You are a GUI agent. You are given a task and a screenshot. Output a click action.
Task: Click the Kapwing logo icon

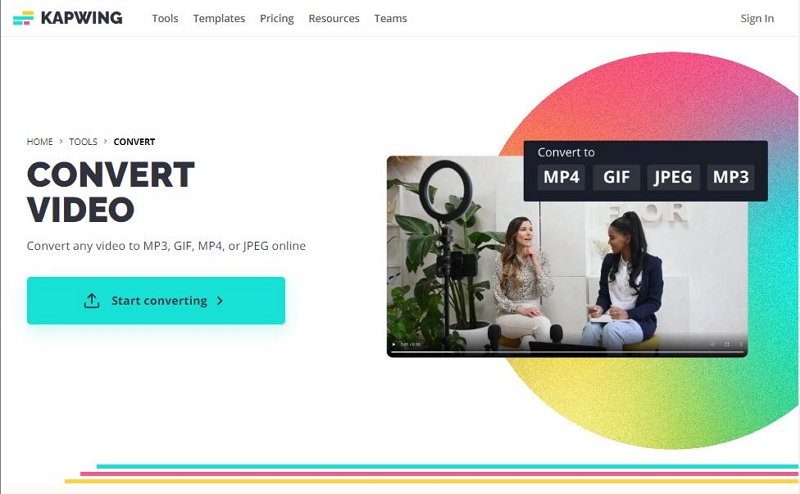[23, 18]
